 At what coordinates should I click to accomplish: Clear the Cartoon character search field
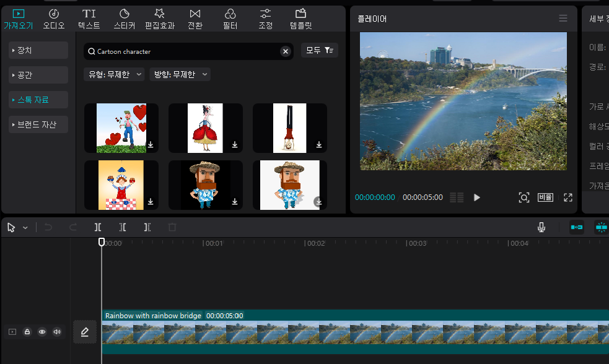[286, 51]
